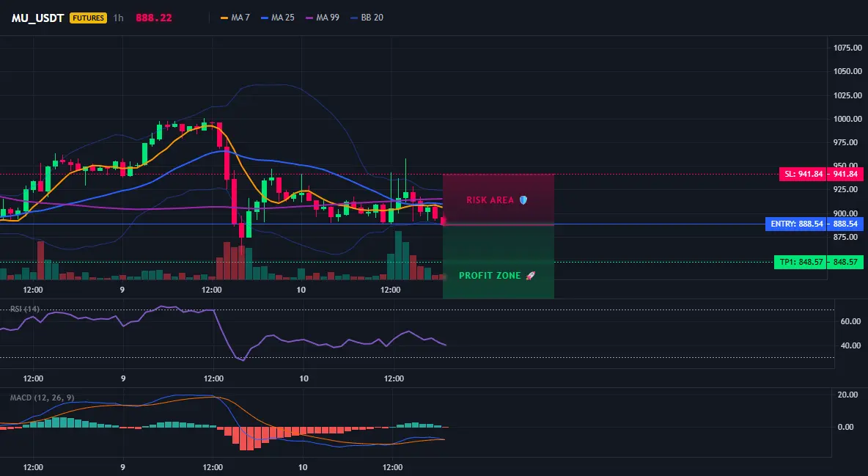
Task: Click date label 10 on the price chart time axis
Action: pyautogui.click(x=301, y=290)
